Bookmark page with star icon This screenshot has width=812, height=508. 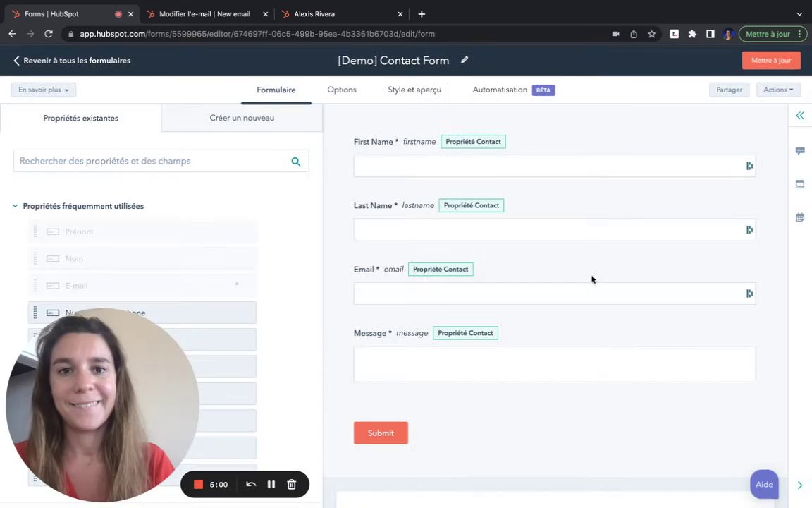pyautogui.click(x=651, y=34)
